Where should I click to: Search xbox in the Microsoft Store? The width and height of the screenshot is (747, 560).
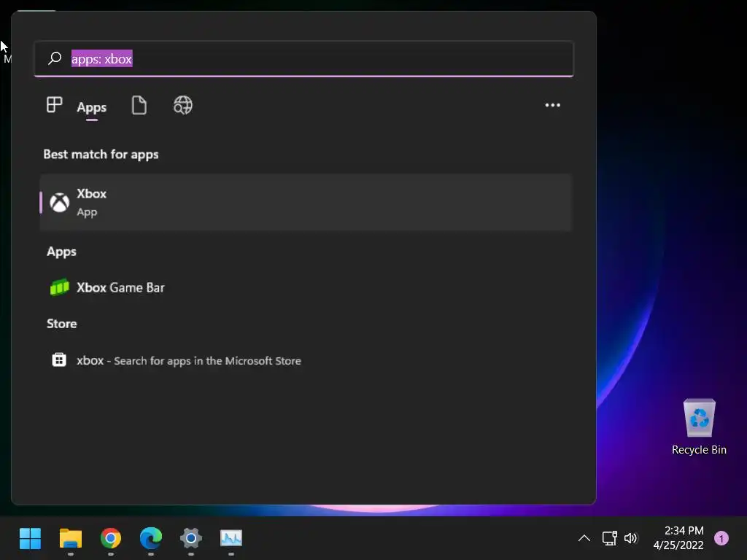[306, 360]
